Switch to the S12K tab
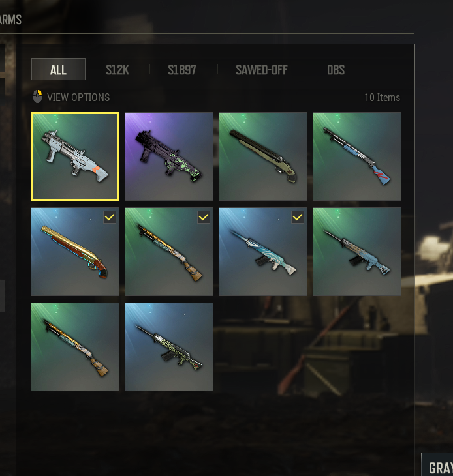 tap(117, 70)
